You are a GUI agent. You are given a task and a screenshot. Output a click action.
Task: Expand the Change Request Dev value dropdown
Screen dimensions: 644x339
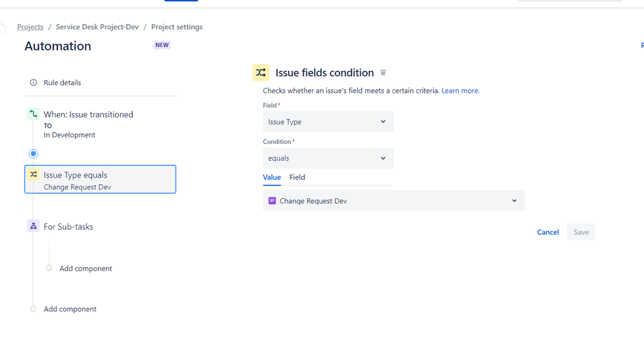(x=394, y=201)
